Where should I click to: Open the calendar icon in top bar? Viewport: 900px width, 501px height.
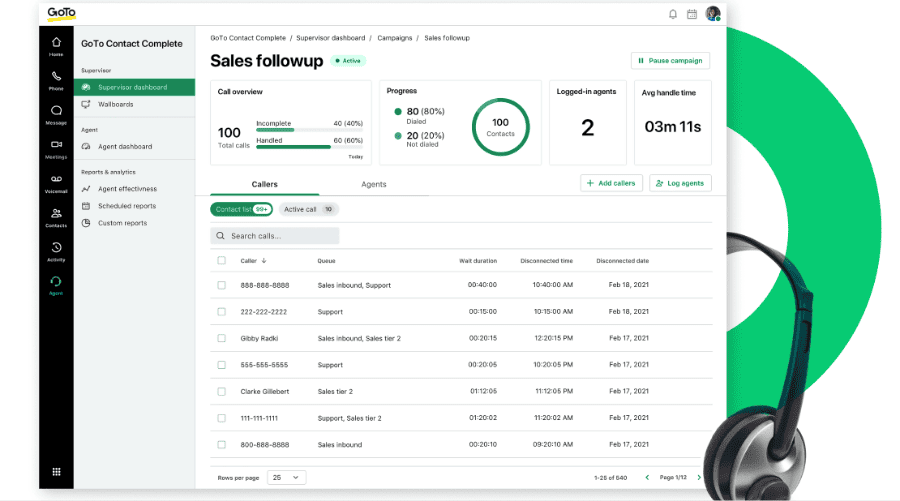691,14
